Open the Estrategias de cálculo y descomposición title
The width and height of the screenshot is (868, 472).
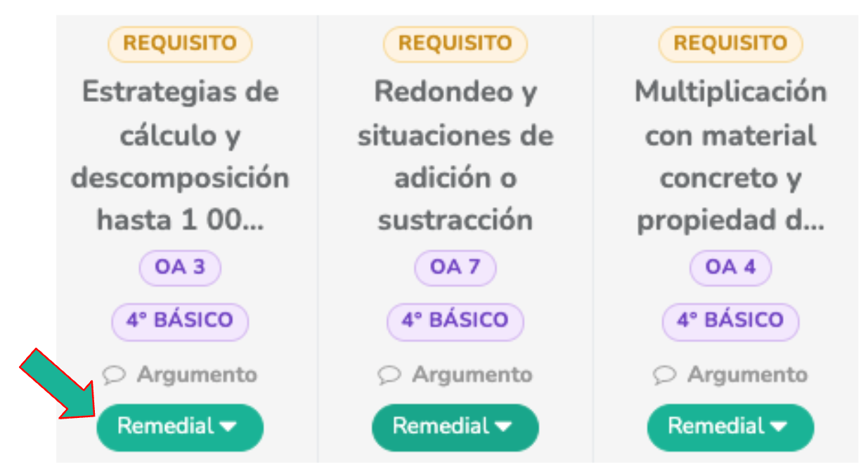click(180, 156)
